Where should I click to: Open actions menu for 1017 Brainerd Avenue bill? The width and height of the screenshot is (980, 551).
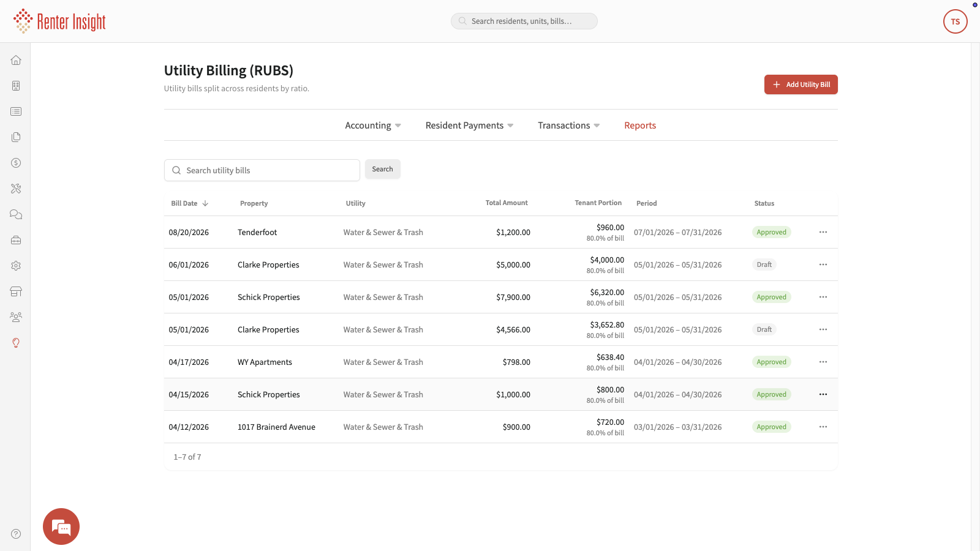(x=823, y=427)
